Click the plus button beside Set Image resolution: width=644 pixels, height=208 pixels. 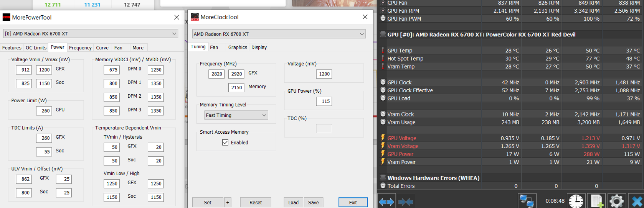pos(228,202)
